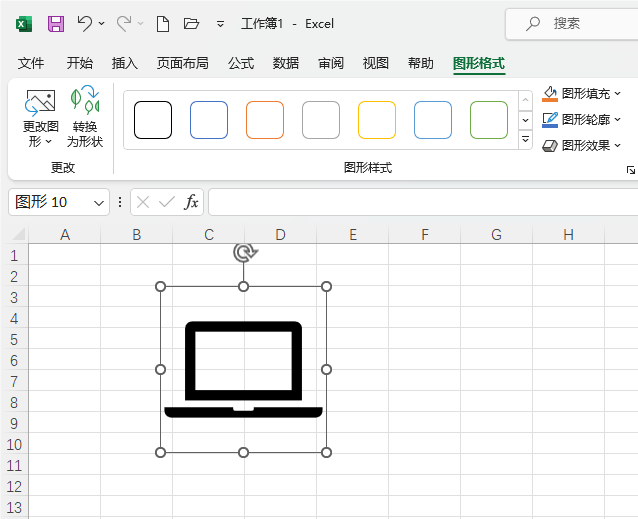The height and width of the screenshot is (519, 638).
Task: Click the Open folder icon
Action: [192, 23]
